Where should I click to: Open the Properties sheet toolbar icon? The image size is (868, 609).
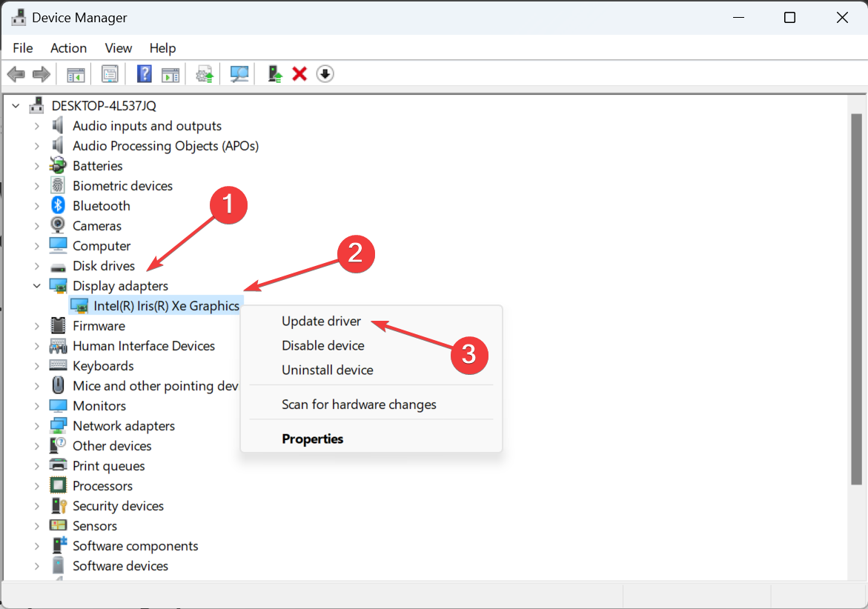[110, 74]
